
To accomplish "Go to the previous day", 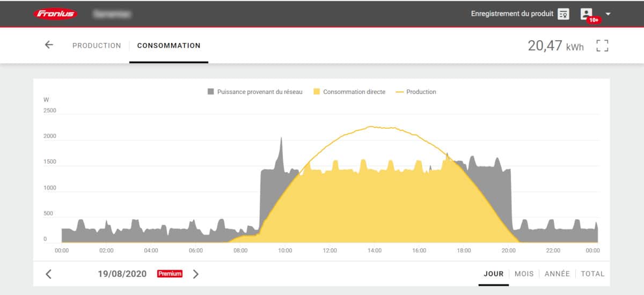I will click(49, 274).
